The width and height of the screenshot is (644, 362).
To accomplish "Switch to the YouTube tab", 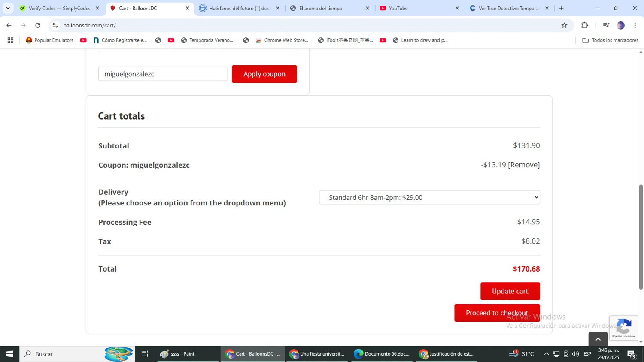I will (419, 8).
